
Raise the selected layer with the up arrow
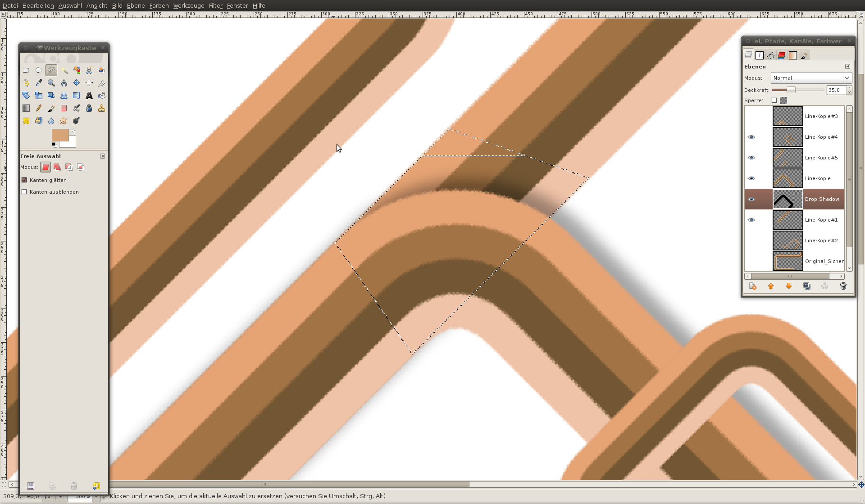click(770, 286)
